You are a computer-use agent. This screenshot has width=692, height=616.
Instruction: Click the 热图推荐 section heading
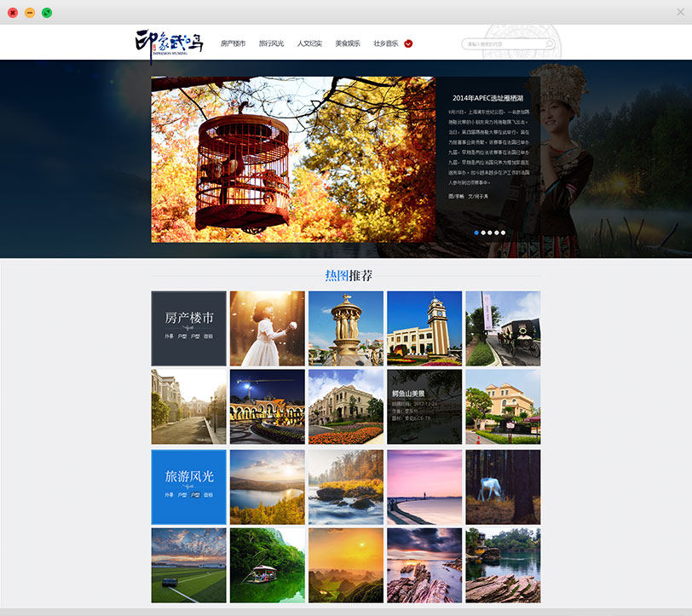[x=349, y=275]
